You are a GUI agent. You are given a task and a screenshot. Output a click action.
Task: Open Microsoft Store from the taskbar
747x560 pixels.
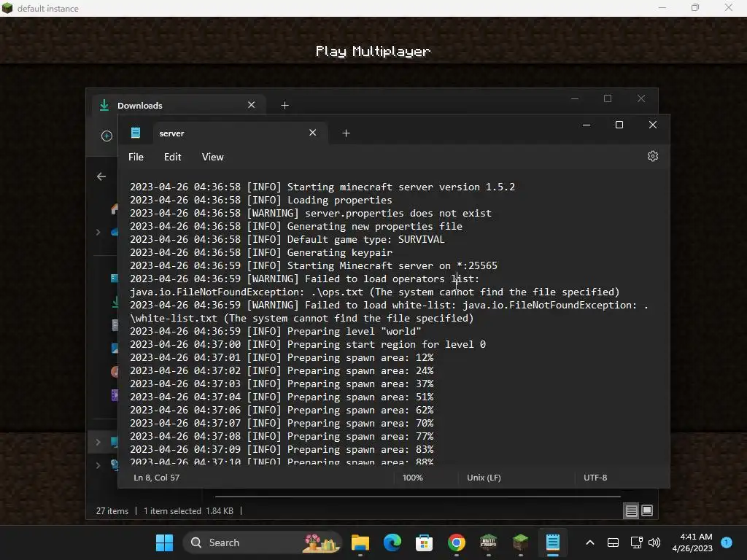click(x=424, y=542)
